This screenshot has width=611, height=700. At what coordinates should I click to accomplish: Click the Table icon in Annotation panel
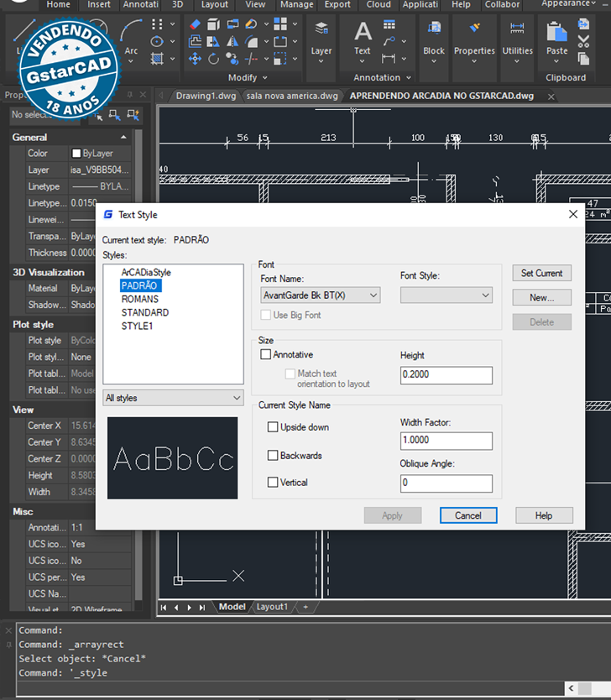[x=389, y=24]
